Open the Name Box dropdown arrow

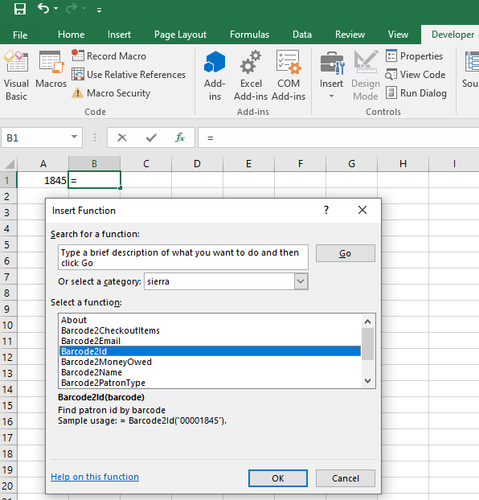click(74, 137)
